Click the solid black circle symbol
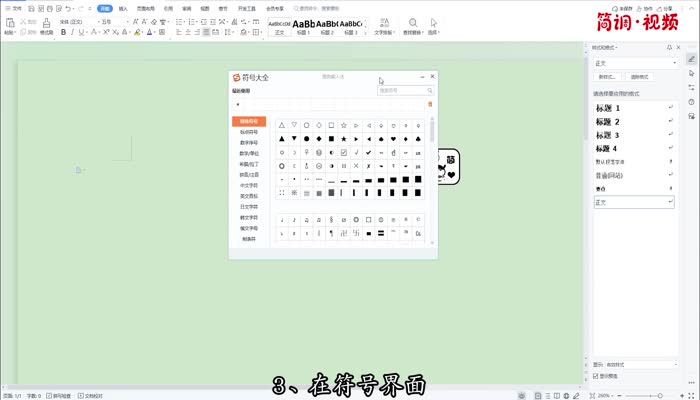Screen dimensions: 700x400 click(x=306, y=138)
